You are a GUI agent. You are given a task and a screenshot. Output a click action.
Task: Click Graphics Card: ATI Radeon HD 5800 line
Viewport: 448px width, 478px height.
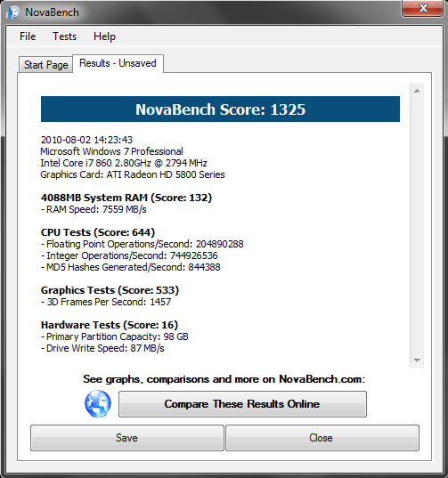[133, 174]
